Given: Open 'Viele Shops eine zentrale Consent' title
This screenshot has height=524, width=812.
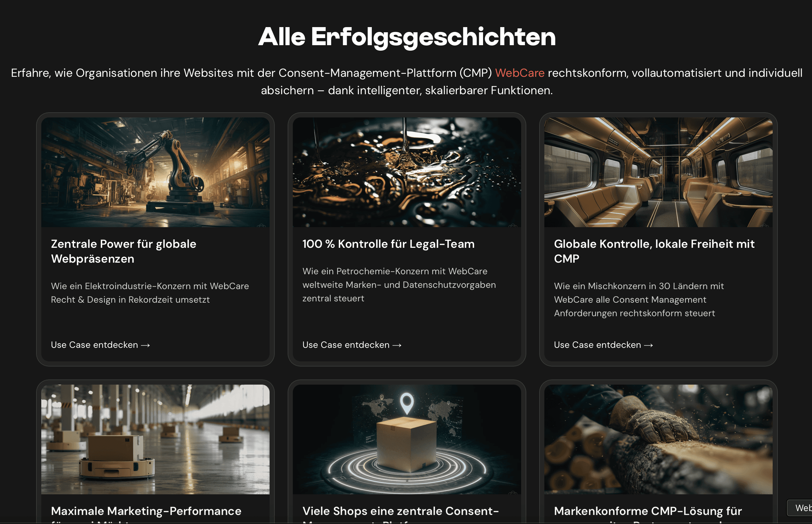Looking at the screenshot, I should click(401, 511).
